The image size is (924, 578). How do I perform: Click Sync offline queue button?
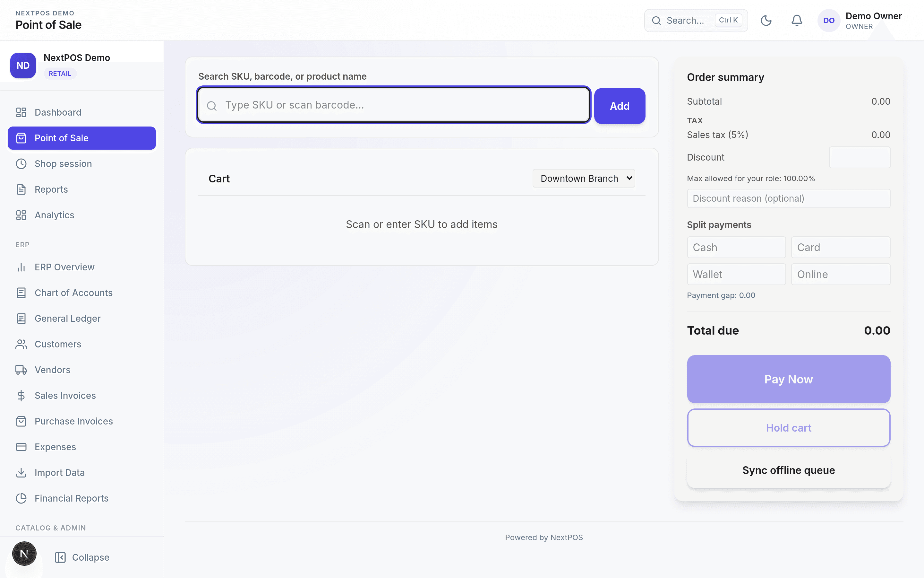789,470
